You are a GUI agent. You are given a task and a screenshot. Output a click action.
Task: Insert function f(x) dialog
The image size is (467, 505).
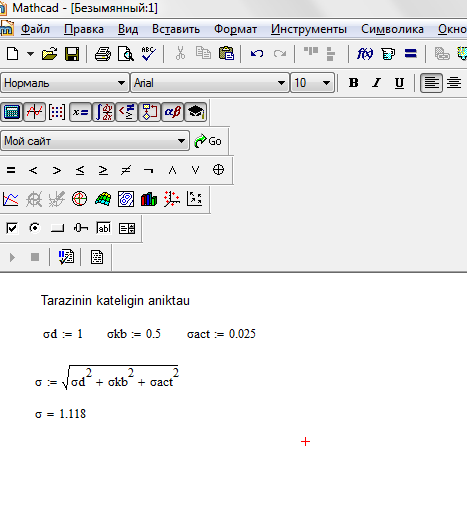(365, 54)
